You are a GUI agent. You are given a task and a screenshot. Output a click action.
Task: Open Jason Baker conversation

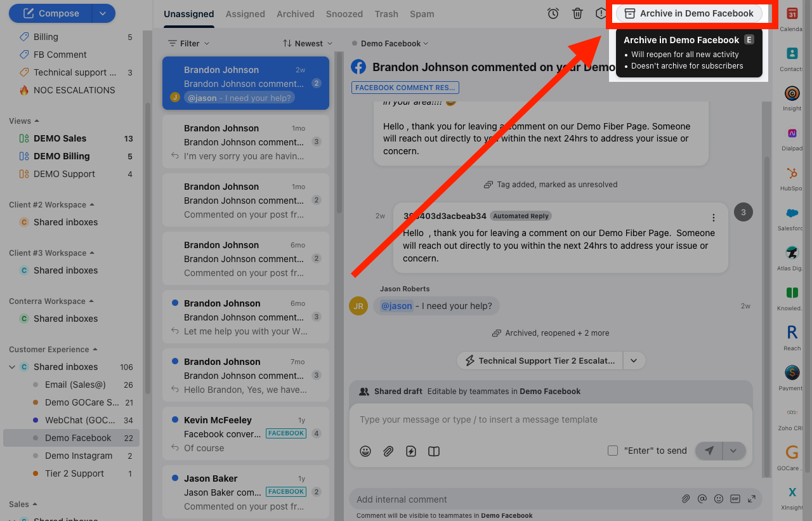246,492
